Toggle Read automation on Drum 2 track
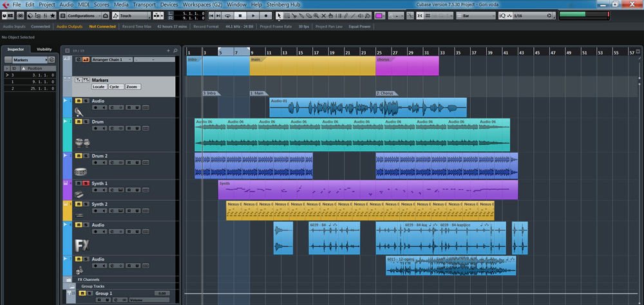This screenshot has width=644, height=305. pos(129,163)
